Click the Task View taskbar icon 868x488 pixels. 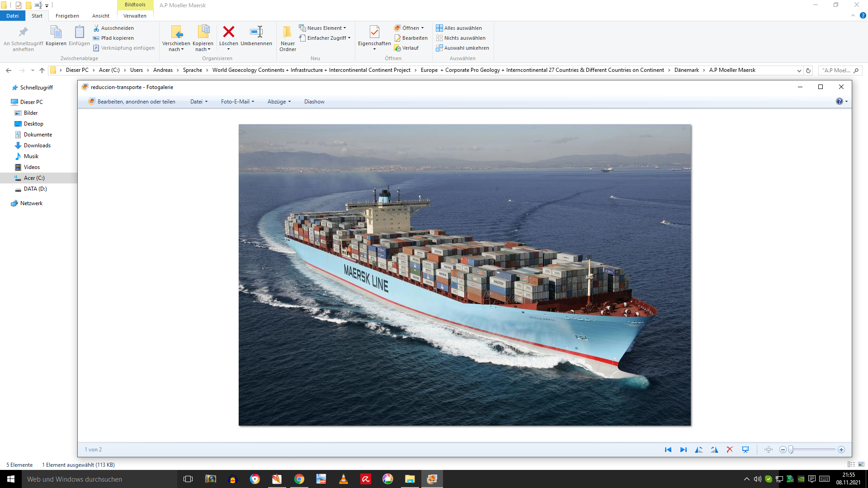pyautogui.click(x=188, y=479)
